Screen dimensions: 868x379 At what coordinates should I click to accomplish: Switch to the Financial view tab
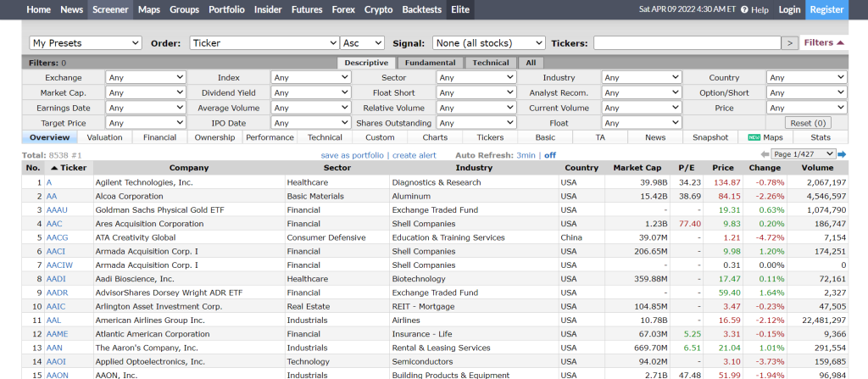pyautogui.click(x=159, y=137)
